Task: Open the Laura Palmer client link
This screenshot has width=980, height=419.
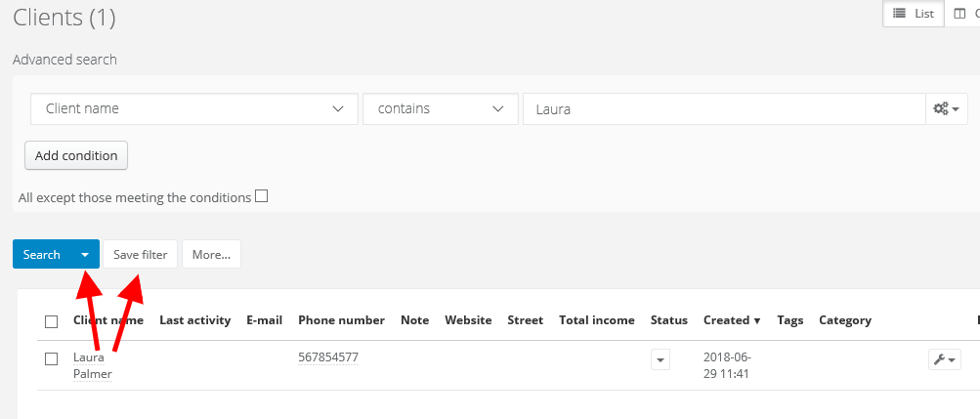Action: (92, 365)
